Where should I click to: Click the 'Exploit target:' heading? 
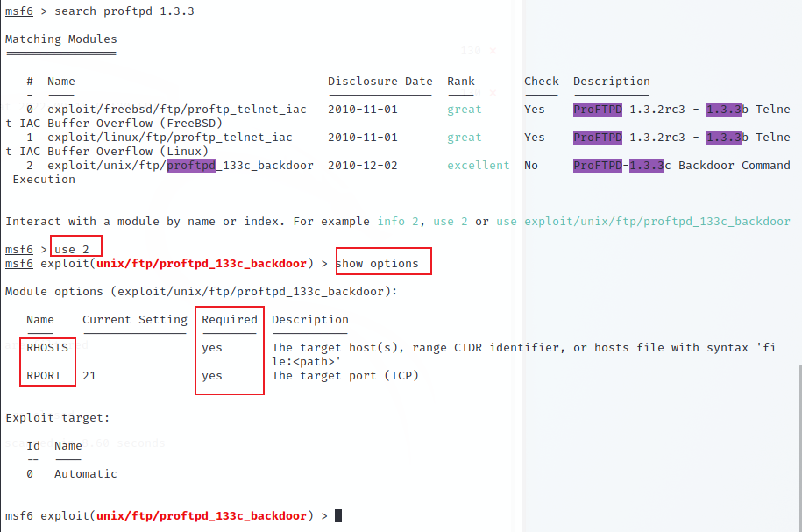coord(58,418)
